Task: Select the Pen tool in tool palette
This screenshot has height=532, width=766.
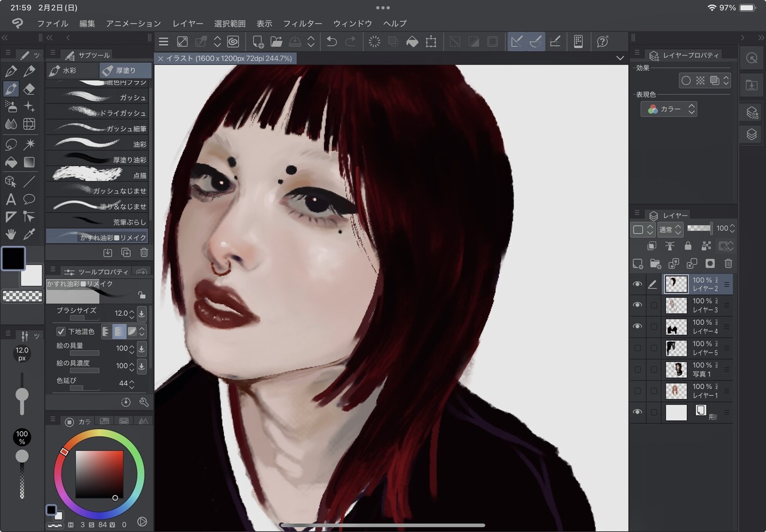Action: pyautogui.click(x=11, y=72)
